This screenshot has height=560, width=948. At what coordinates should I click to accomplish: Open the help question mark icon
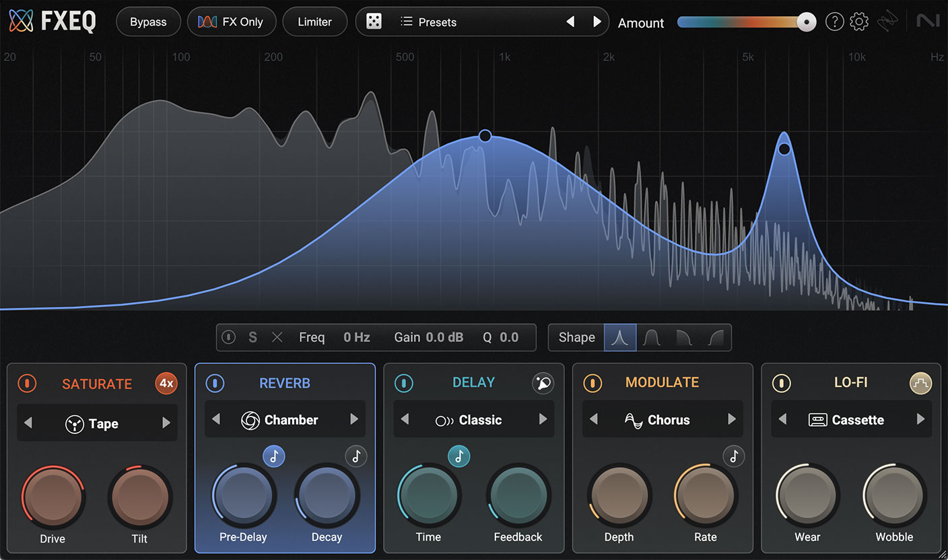[835, 22]
